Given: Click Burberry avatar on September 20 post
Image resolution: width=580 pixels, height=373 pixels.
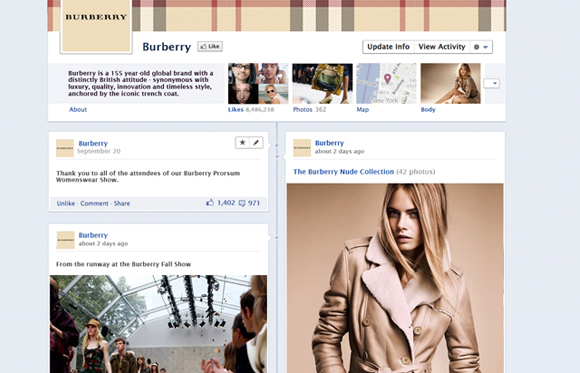Looking at the screenshot, I should coord(65,148).
